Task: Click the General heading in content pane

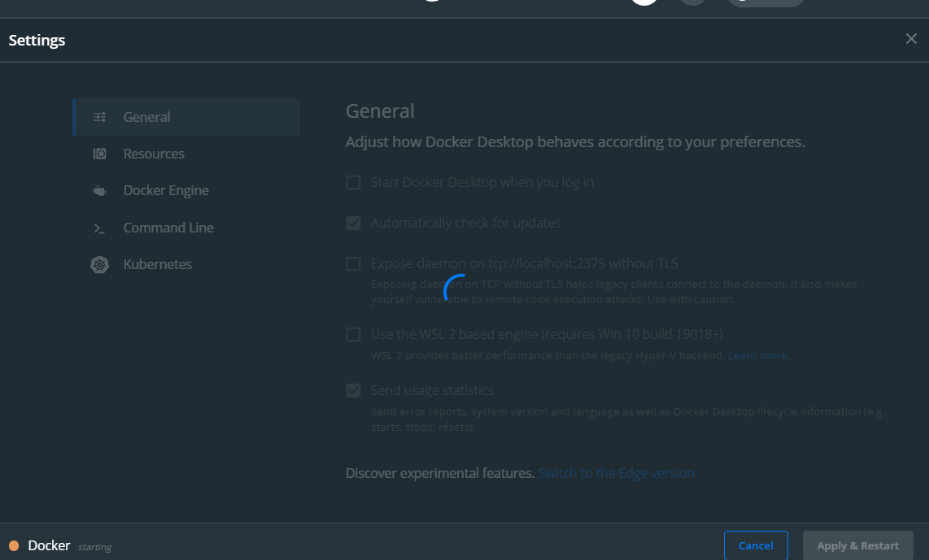Action: tap(380, 111)
